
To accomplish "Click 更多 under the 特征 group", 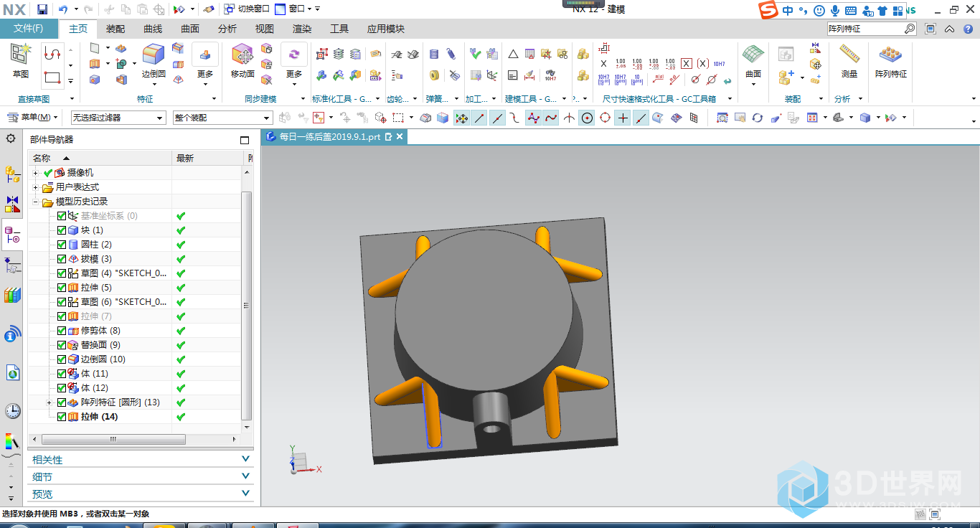I will coord(205,66).
